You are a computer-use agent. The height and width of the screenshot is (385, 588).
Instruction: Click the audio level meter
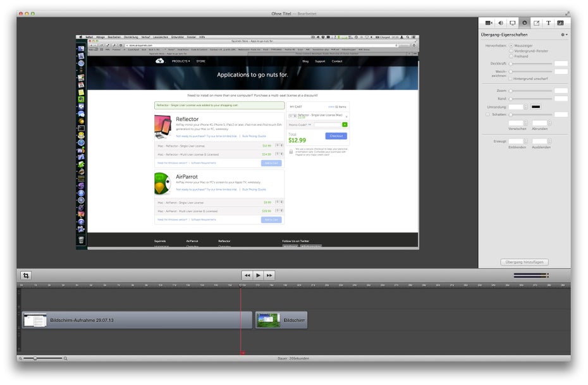pos(531,276)
